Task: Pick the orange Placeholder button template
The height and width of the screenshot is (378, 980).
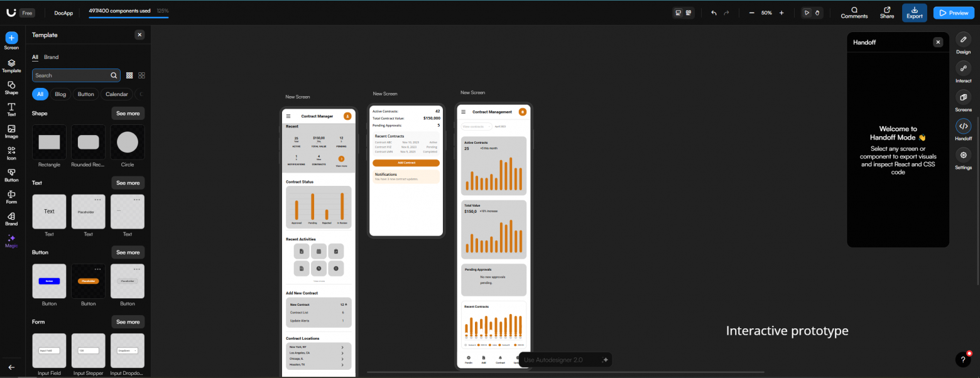Action: [88, 281]
